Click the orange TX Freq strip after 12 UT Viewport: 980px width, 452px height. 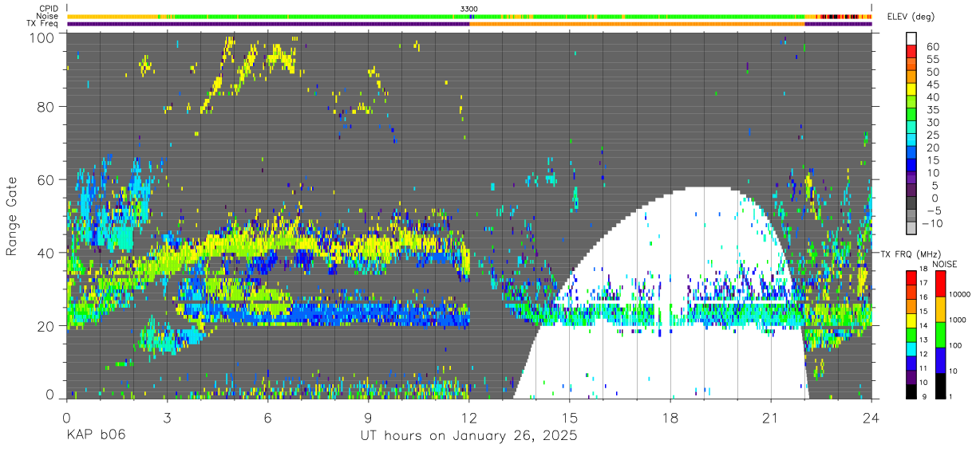[x=637, y=24]
